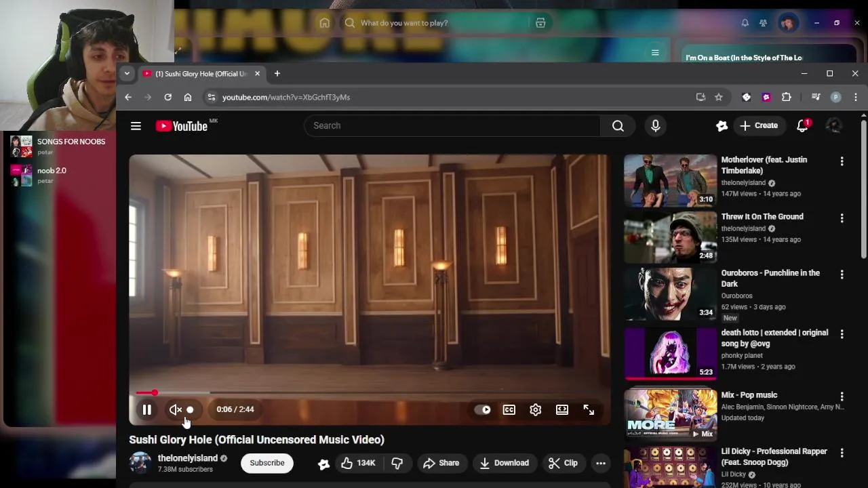Toggle closed captions (CC) button
Screen dimensions: 868x488
tap(509, 409)
